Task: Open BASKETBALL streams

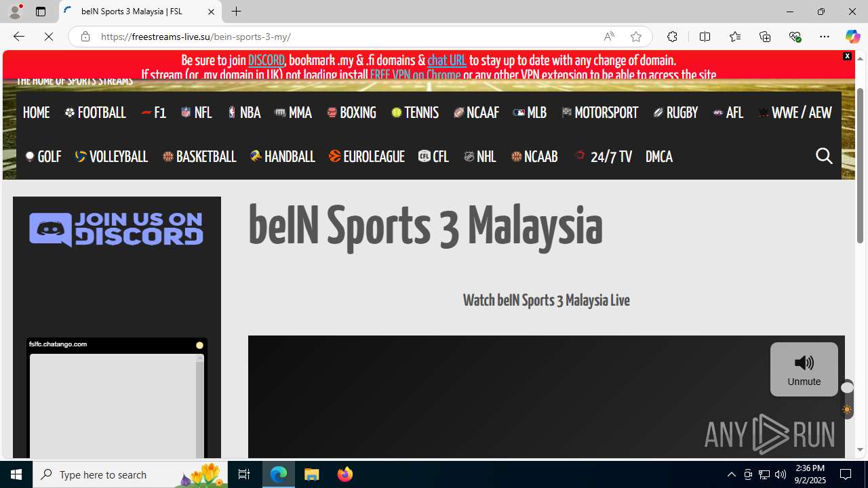Action: [x=199, y=157]
